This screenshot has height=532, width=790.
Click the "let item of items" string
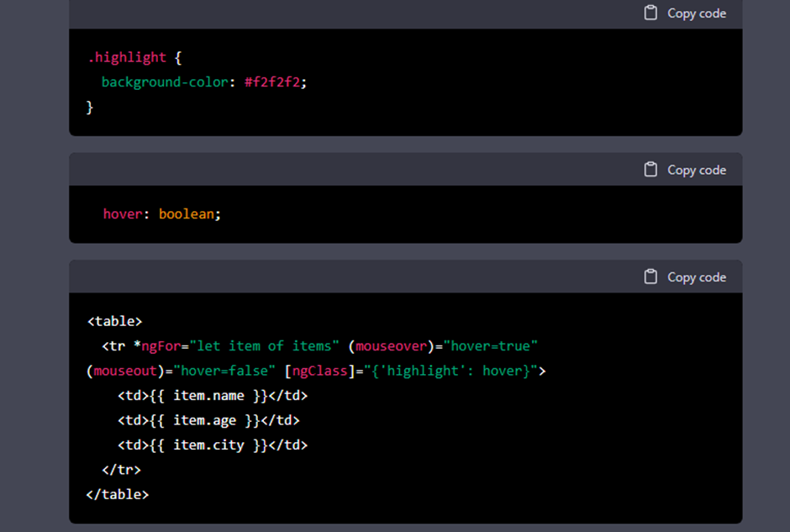coord(264,346)
